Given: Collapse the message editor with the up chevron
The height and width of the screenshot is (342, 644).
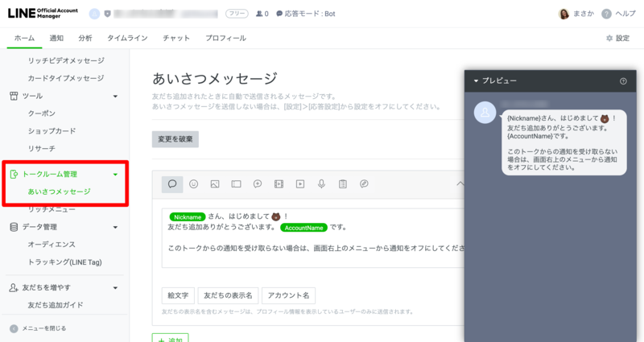Looking at the screenshot, I should tap(460, 184).
